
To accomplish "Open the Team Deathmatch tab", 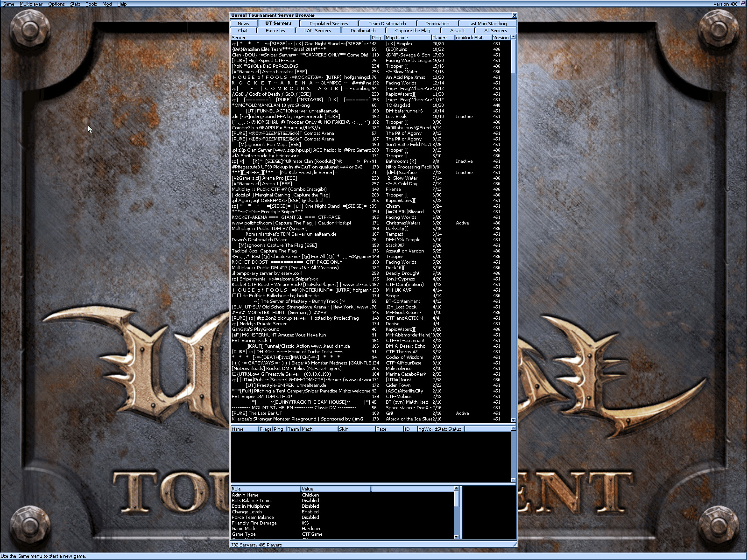I will (x=387, y=23).
